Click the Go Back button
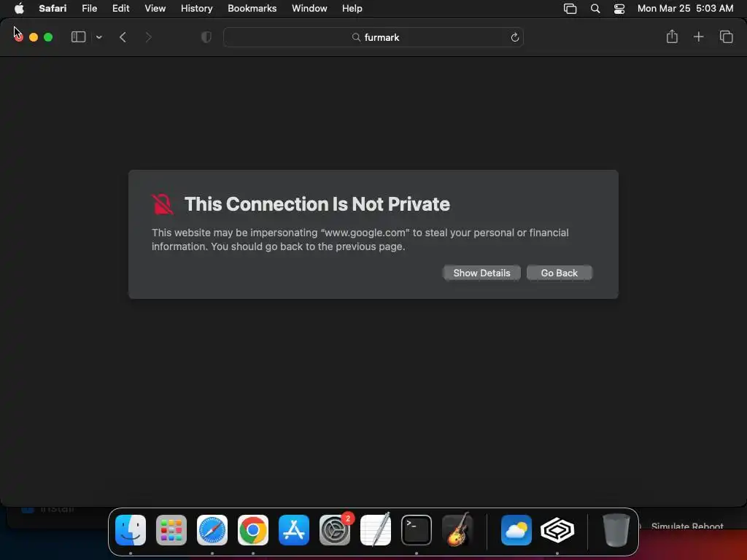Screen dimensions: 747x560 [x=560, y=273]
